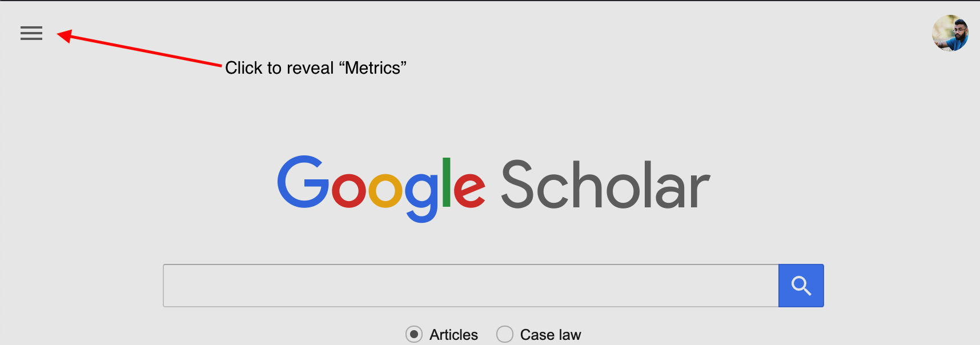Click the Articles label text
This screenshot has height=345, width=980.
pos(453,335)
